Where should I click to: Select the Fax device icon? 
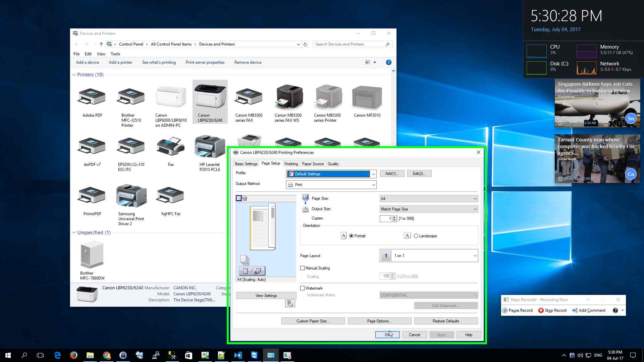pyautogui.click(x=170, y=146)
